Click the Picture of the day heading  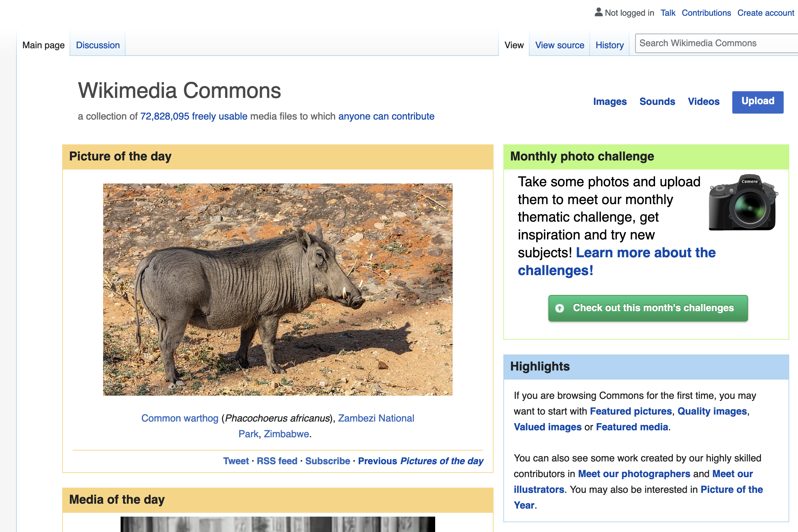(120, 156)
